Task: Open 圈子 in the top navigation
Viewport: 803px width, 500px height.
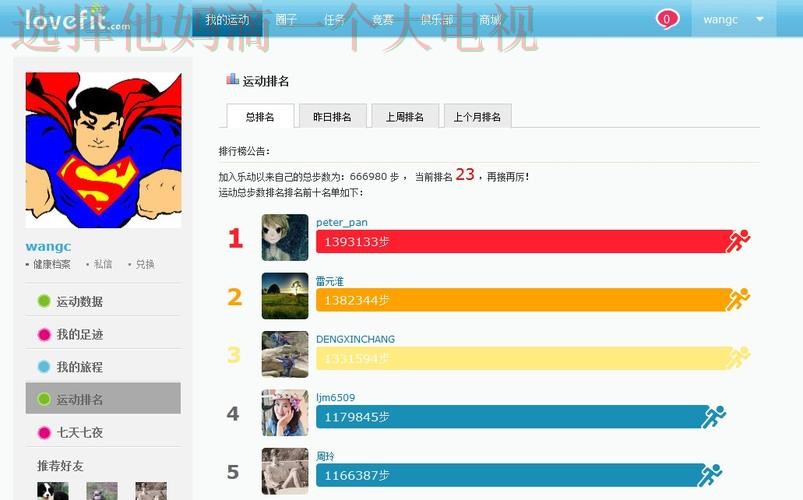Action: coord(286,20)
